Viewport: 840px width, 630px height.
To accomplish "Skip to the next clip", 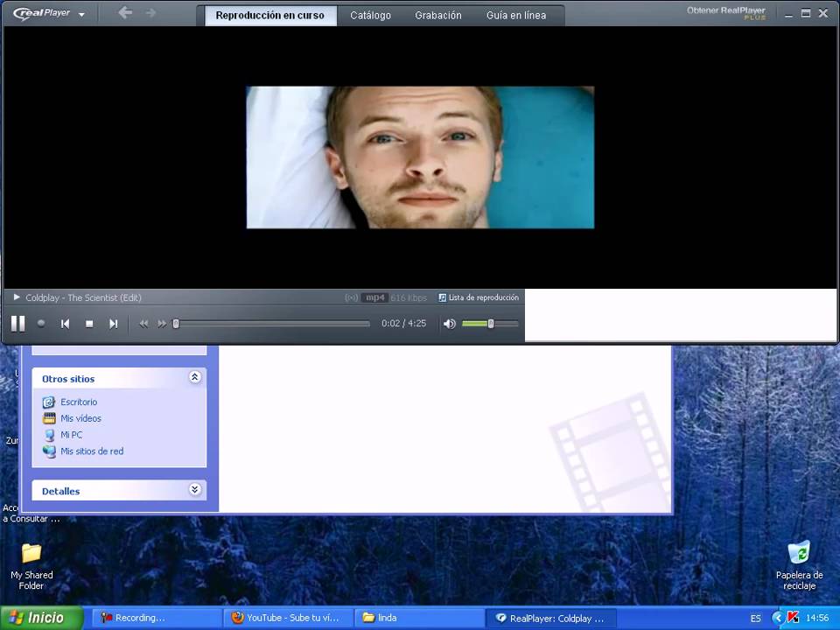I will [x=113, y=324].
